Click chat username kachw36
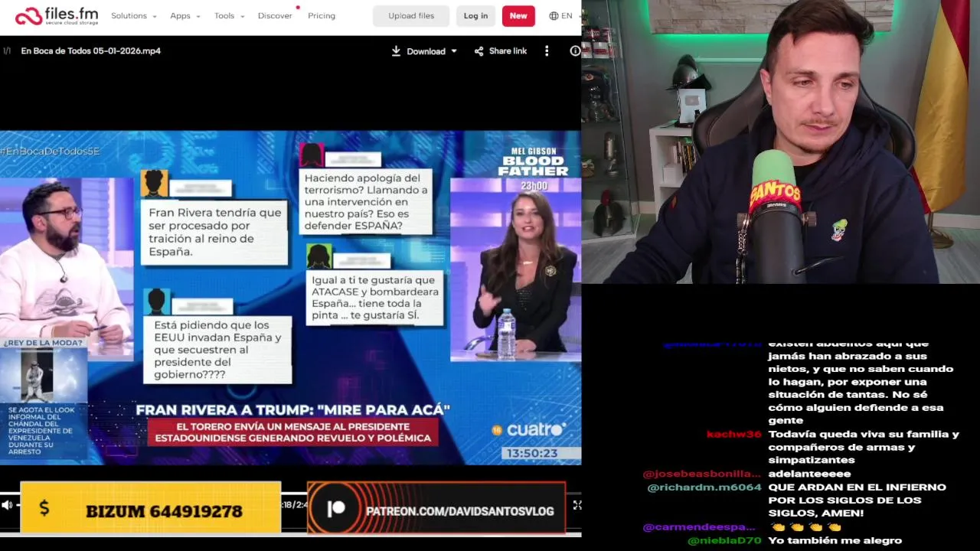The height and width of the screenshot is (551, 980). (x=733, y=435)
